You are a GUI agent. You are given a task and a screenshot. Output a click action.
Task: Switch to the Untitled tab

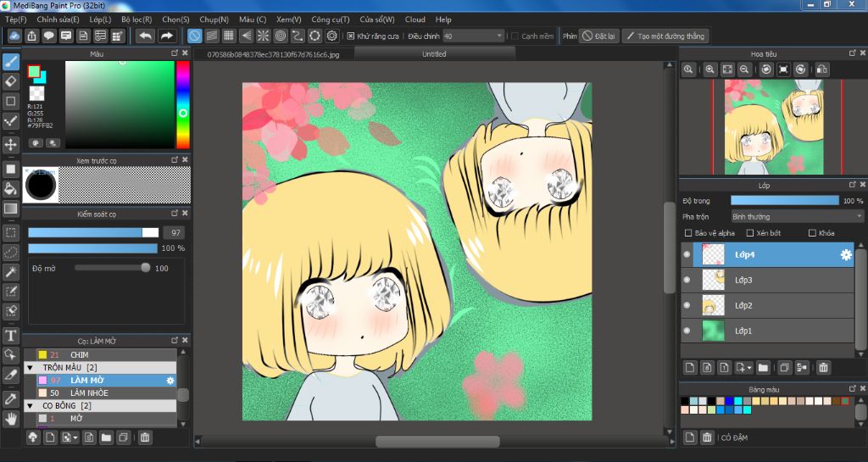click(435, 54)
